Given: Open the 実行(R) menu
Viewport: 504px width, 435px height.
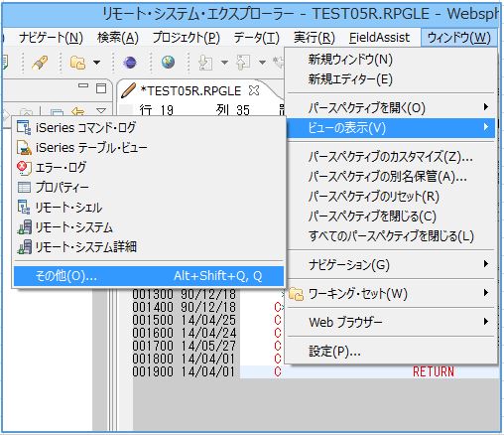Looking at the screenshot, I should coord(315,38).
